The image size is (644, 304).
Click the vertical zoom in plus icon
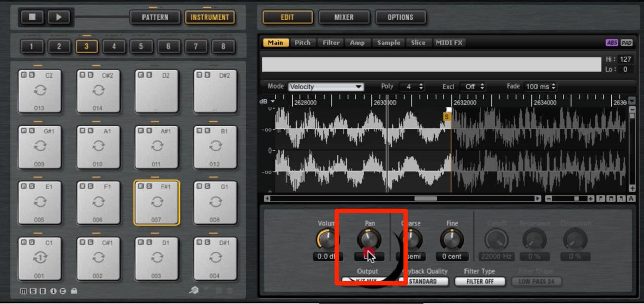tap(632, 188)
